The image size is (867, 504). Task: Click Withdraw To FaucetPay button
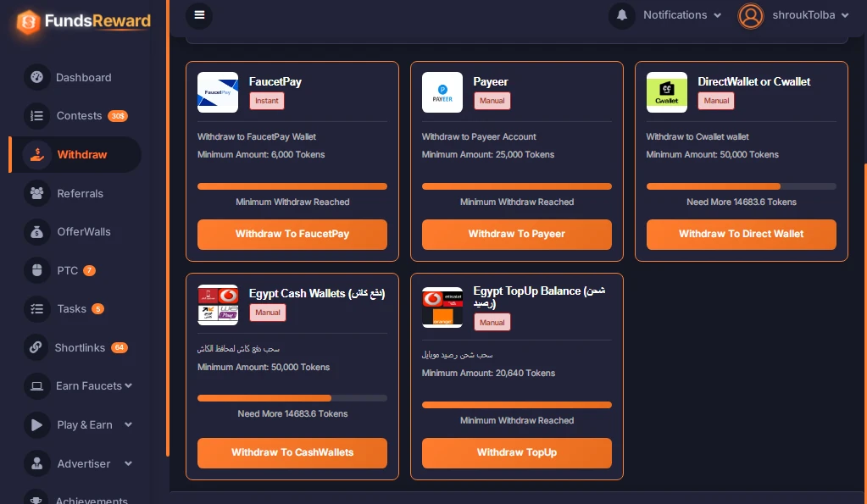tap(292, 235)
